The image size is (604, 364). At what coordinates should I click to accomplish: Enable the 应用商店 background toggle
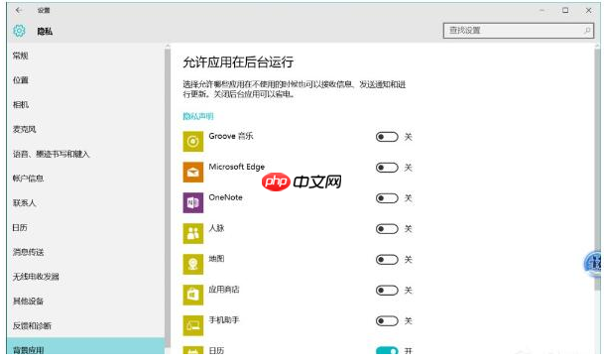pos(387,290)
